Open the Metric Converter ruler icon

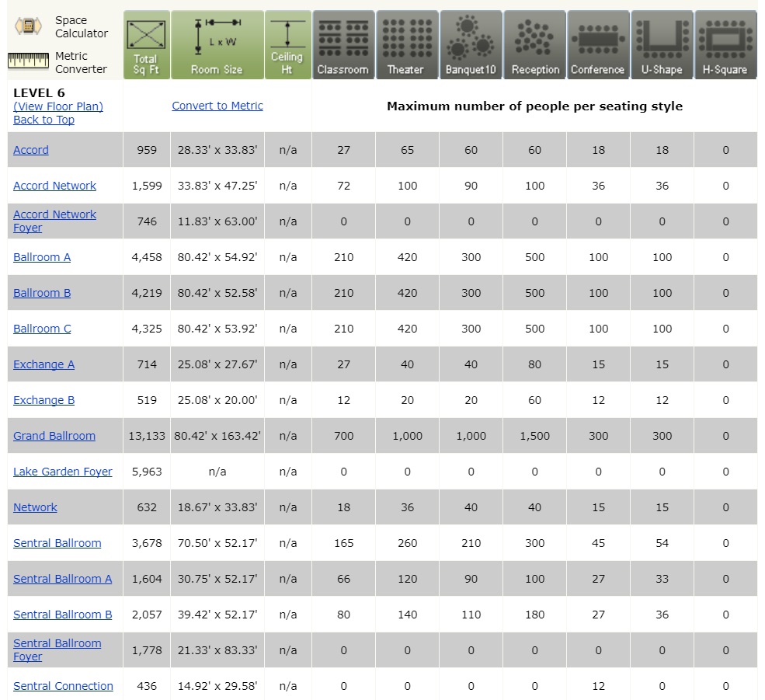click(28, 61)
